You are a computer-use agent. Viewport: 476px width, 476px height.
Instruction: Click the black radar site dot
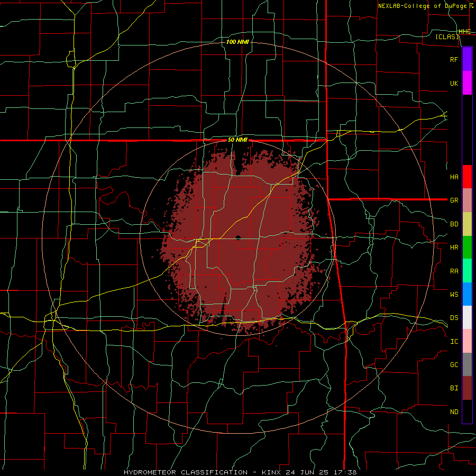[238, 237]
